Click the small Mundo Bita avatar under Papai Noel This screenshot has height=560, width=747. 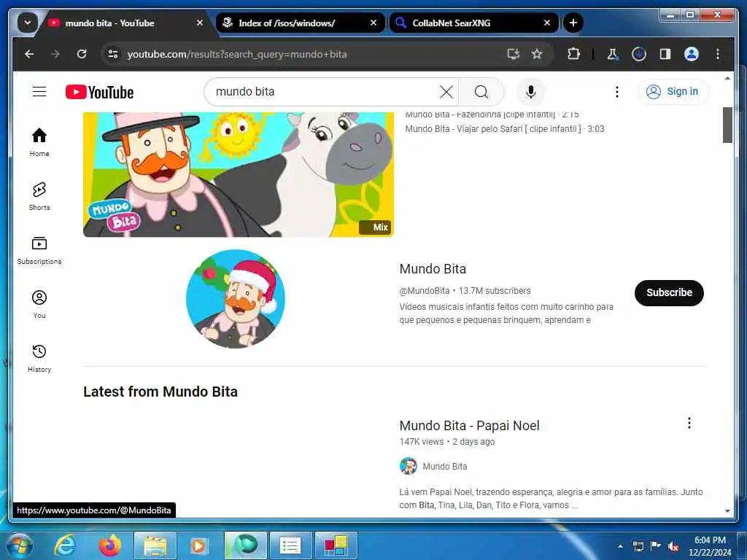(x=409, y=466)
